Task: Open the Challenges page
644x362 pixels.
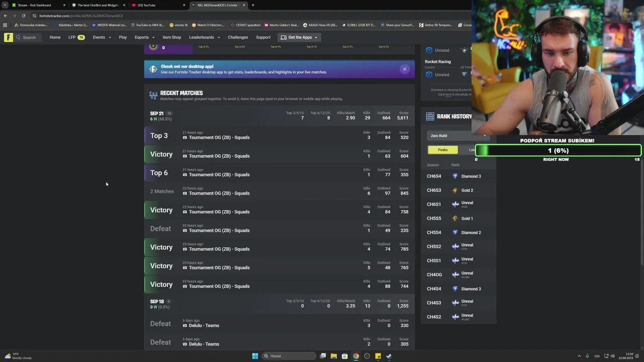Action: click(238, 37)
